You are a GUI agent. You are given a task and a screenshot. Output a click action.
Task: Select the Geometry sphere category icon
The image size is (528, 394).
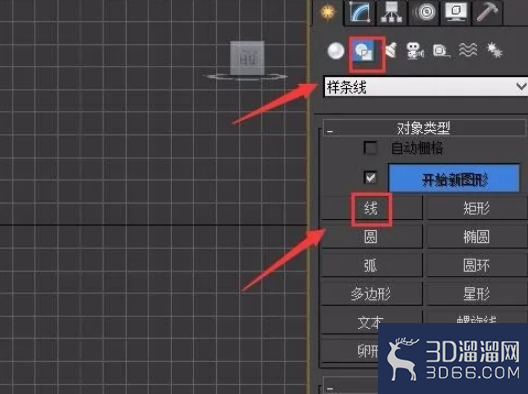336,51
